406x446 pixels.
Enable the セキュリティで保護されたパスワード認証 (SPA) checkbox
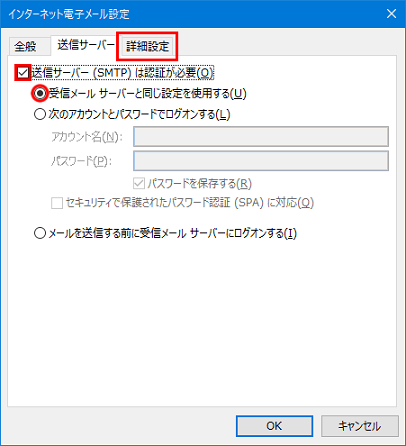[57, 203]
